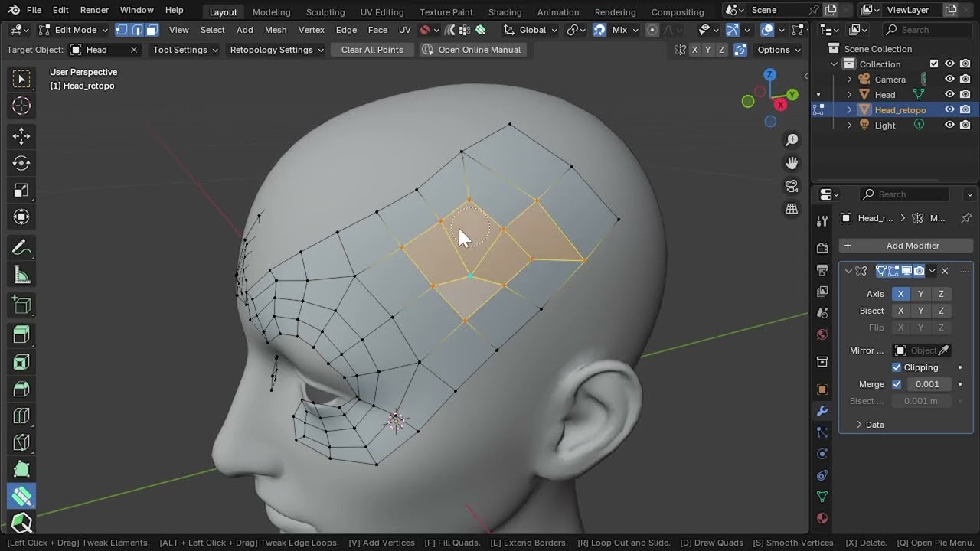Screen dimensions: 980x551
Task: Select the Add Cube tool
Action: click(x=21, y=305)
